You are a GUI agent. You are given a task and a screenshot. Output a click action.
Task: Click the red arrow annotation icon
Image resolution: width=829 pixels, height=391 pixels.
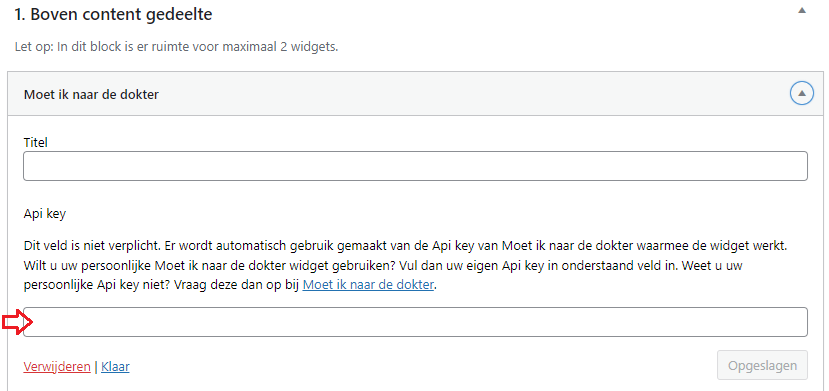click(18, 322)
